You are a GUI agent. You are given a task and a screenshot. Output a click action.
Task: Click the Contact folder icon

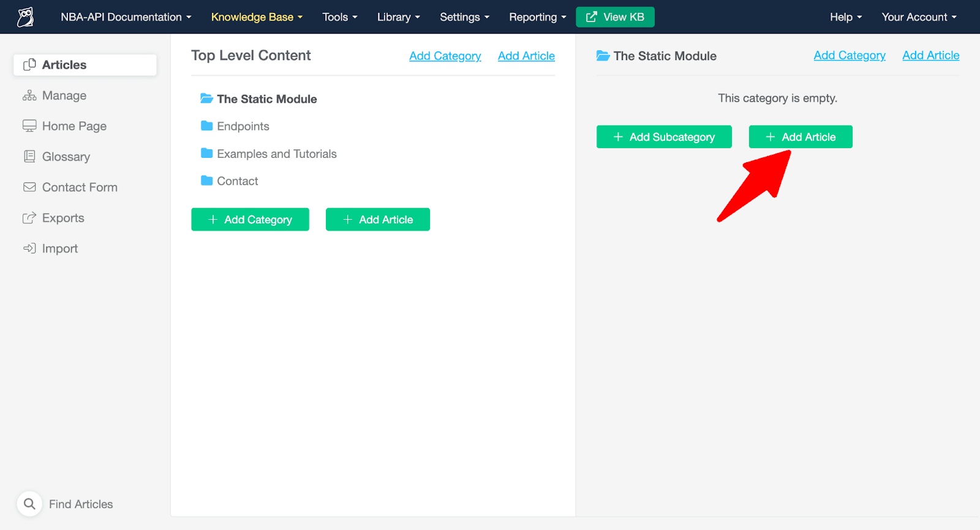pos(207,181)
